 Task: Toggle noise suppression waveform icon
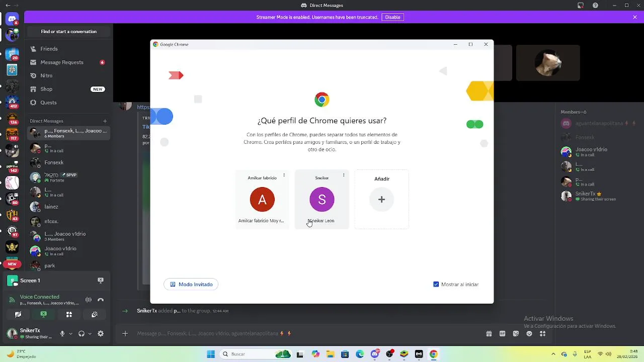tap(89, 300)
